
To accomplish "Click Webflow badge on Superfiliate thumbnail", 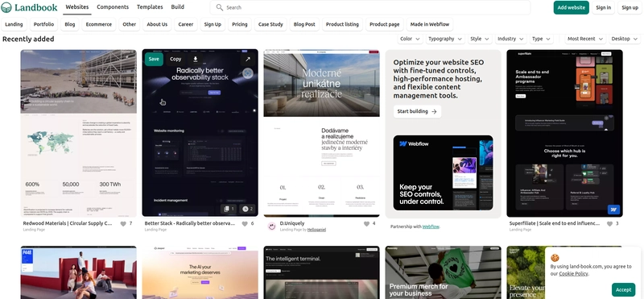I will 613,210.
